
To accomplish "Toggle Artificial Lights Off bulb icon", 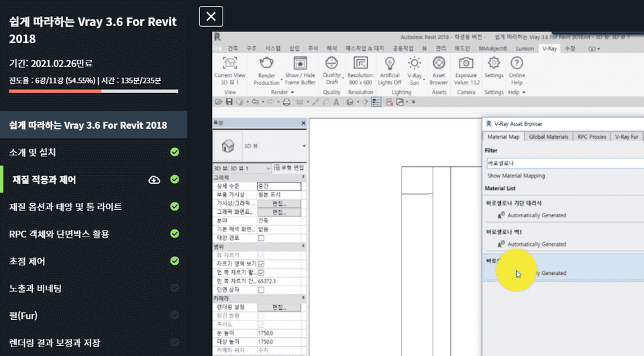I will 389,63.
